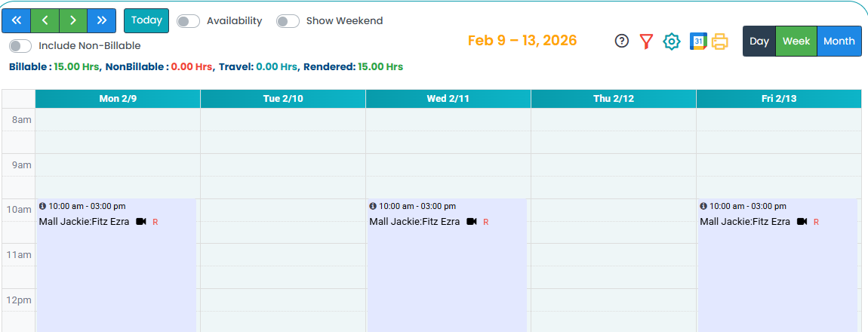Click the Google Calendar sync icon
Image resolution: width=868 pixels, height=332 pixels.
[698, 41]
